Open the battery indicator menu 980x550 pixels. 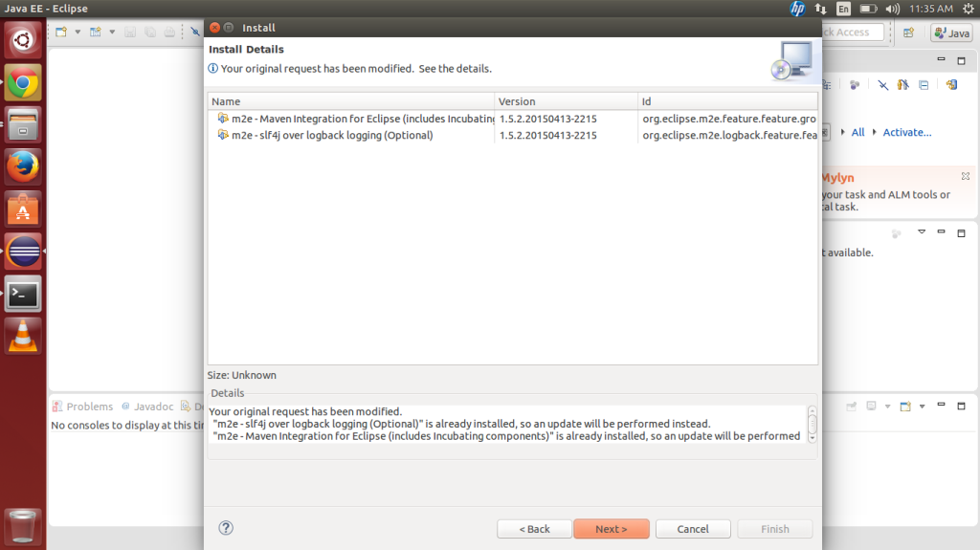pos(868,9)
